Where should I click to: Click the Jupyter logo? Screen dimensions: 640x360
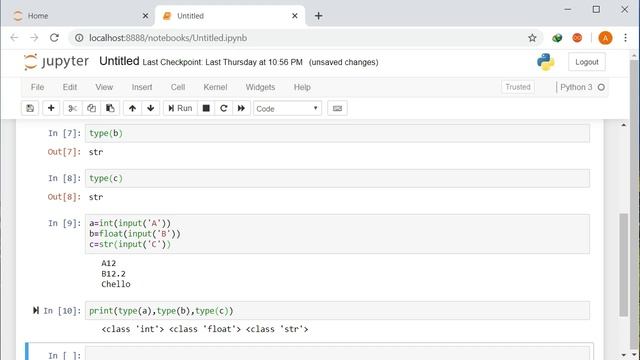[x=56, y=62]
